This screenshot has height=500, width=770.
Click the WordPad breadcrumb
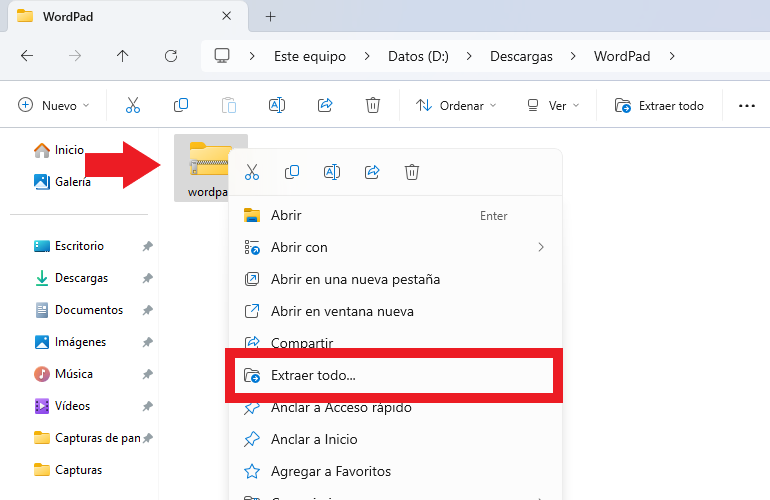[622, 56]
